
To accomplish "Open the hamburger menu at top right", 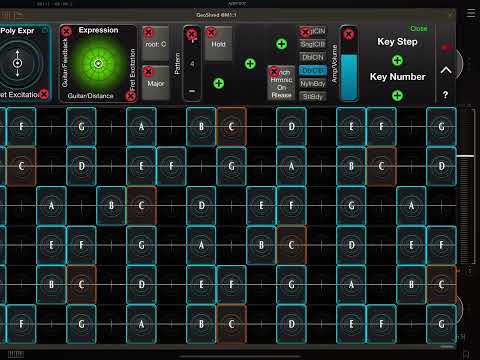I will coord(471,14).
